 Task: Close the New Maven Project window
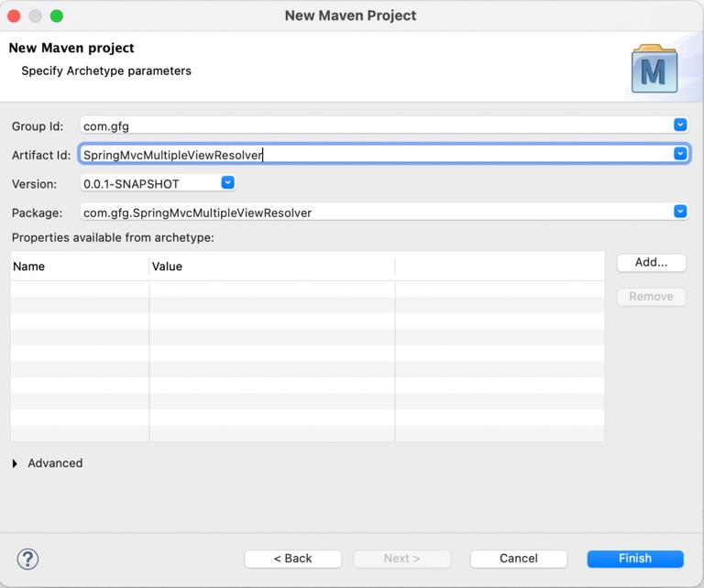[14, 16]
